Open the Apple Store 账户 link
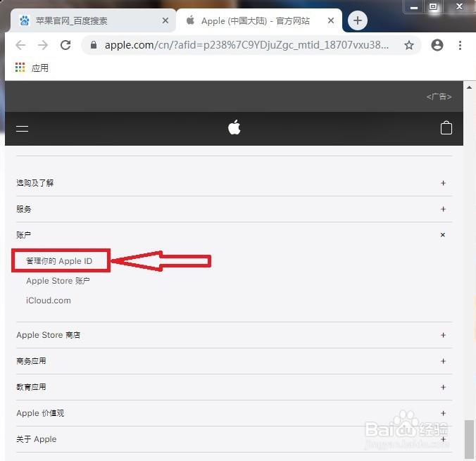476x461 pixels. (58, 281)
